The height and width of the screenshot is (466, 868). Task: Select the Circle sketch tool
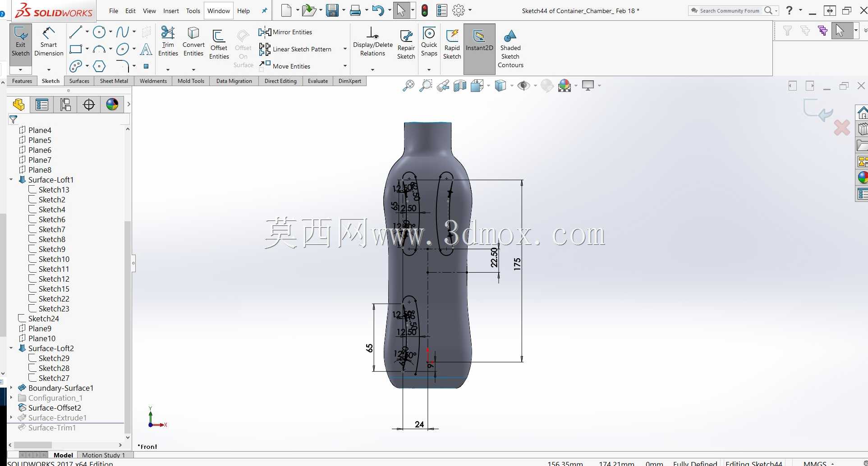[x=99, y=32]
